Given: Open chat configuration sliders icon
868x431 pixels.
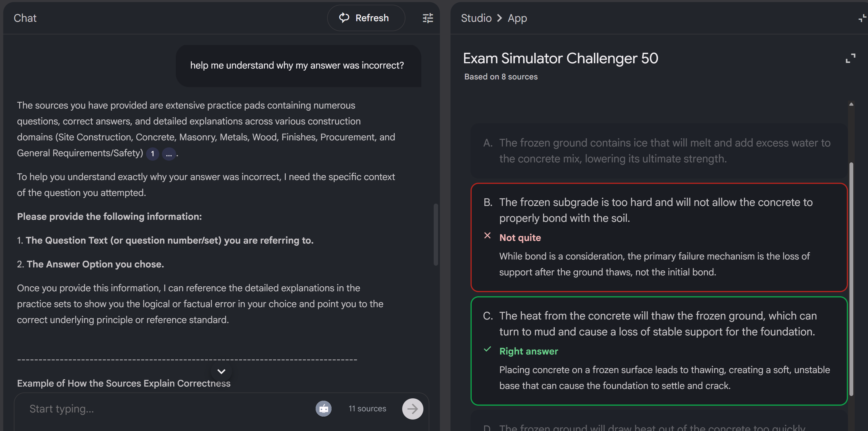Looking at the screenshot, I should coord(428,18).
